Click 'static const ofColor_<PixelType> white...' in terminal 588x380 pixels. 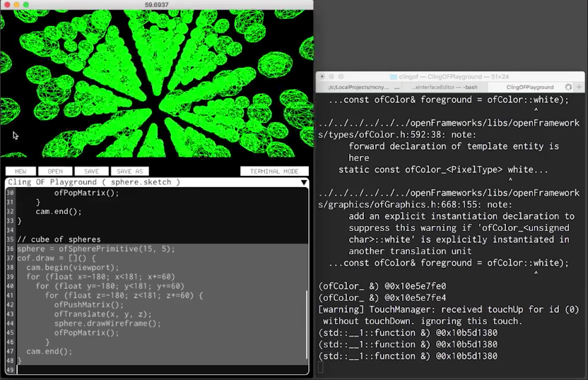[443, 170]
